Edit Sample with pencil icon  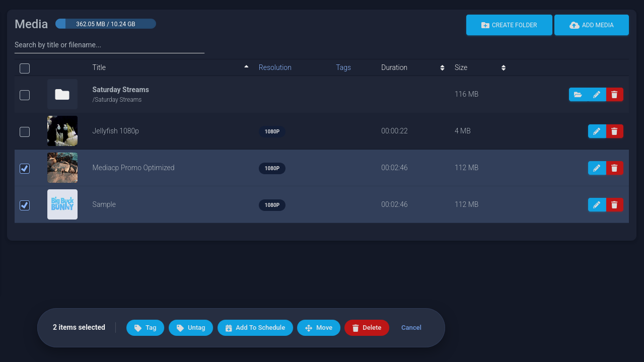pos(597,205)
